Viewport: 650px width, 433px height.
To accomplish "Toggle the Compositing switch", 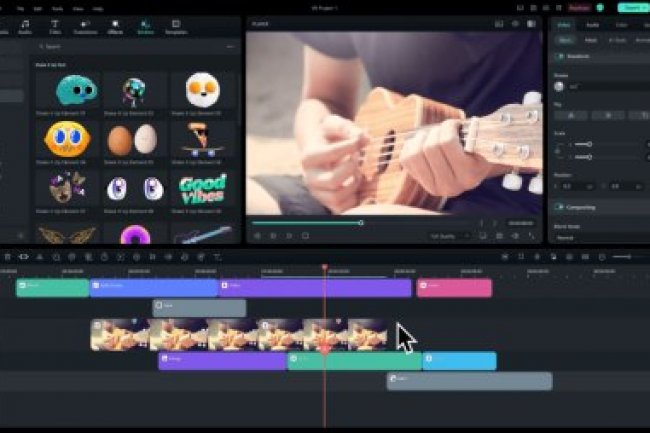I will (560, 207).
